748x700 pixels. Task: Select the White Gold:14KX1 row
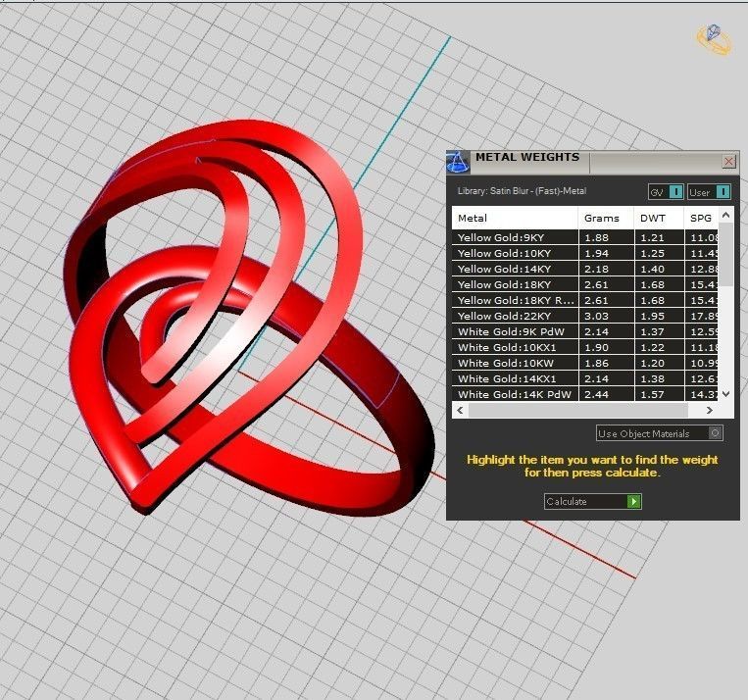[585, 378]
